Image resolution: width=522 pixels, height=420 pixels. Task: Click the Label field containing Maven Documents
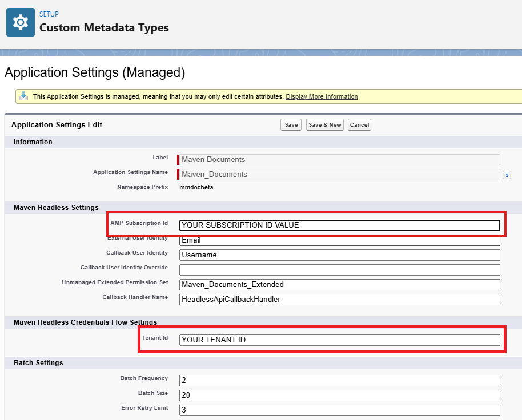click(x=339, y=160)
